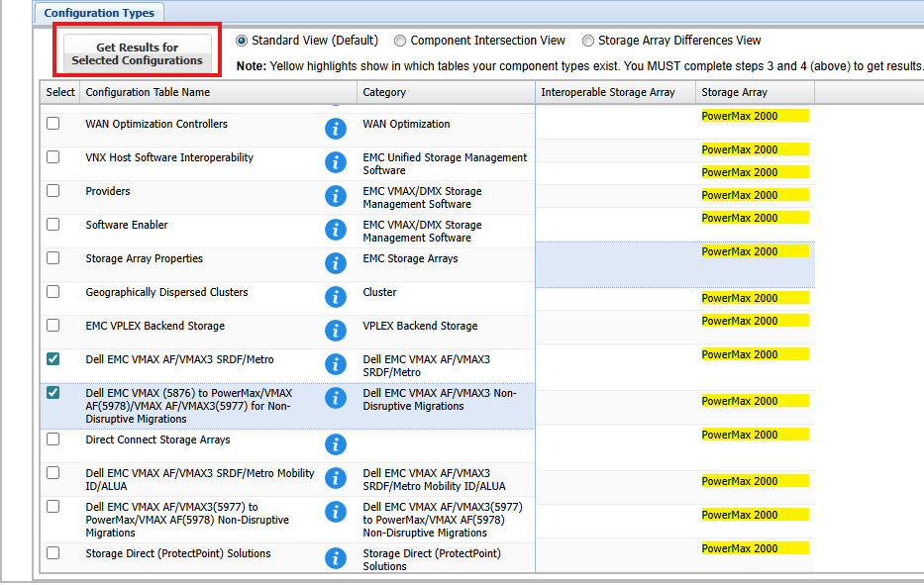Switch to Configuration Types tab
Screen dimensions: 924x585
pyautogui.click(x=100, y=13)
